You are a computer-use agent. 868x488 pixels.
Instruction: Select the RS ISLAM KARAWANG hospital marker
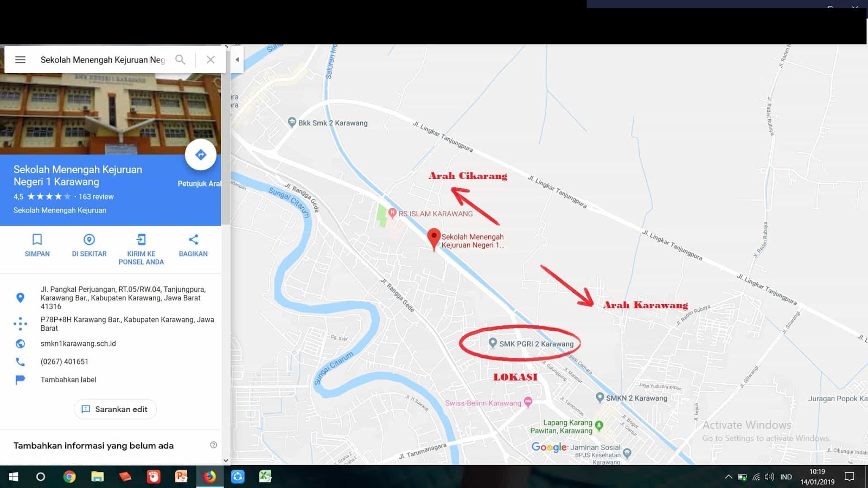tap(392, 214)
